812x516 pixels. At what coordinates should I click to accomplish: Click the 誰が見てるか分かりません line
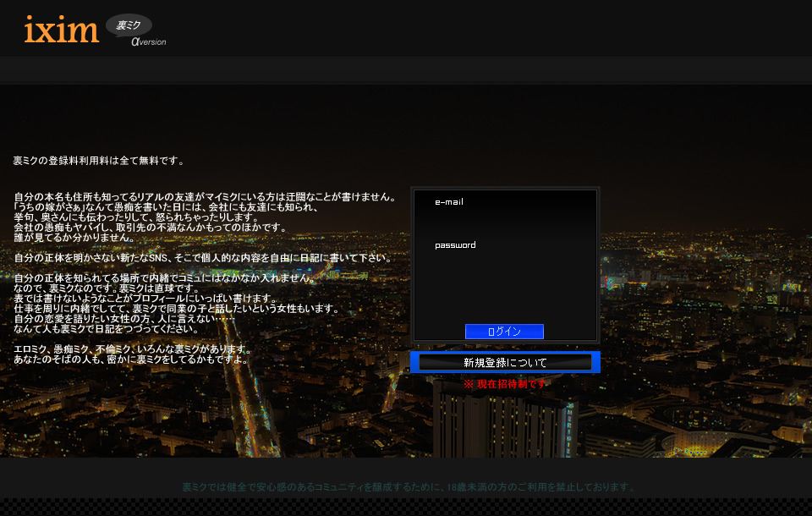pos(74,238)
